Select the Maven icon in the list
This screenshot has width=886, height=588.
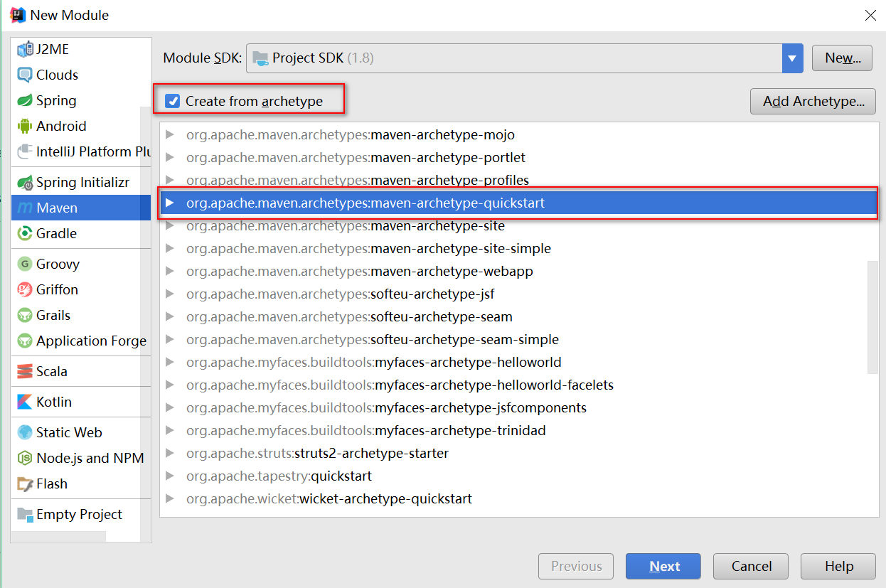(x=25, y=208)
